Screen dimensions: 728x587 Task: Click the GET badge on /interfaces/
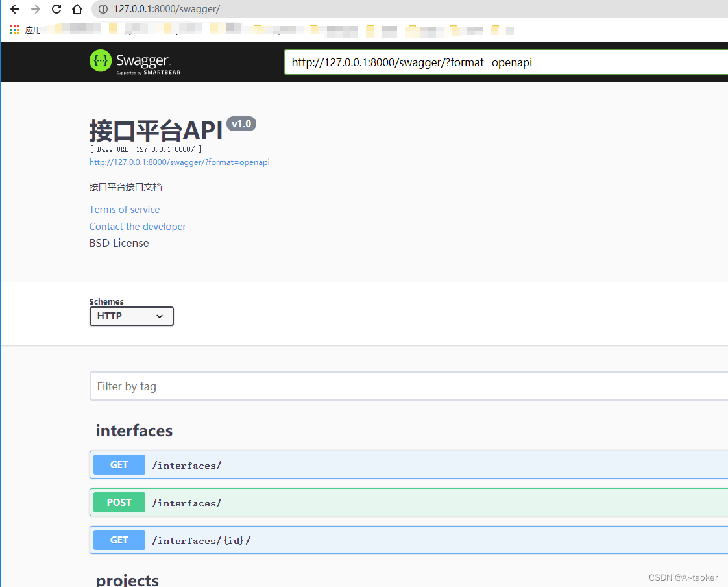[x=119, y=464]
